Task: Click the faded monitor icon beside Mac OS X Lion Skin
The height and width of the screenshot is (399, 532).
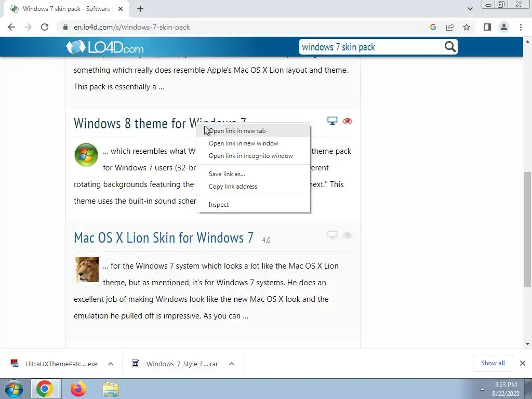Action: pyautogui.click(x=332, y=235)
